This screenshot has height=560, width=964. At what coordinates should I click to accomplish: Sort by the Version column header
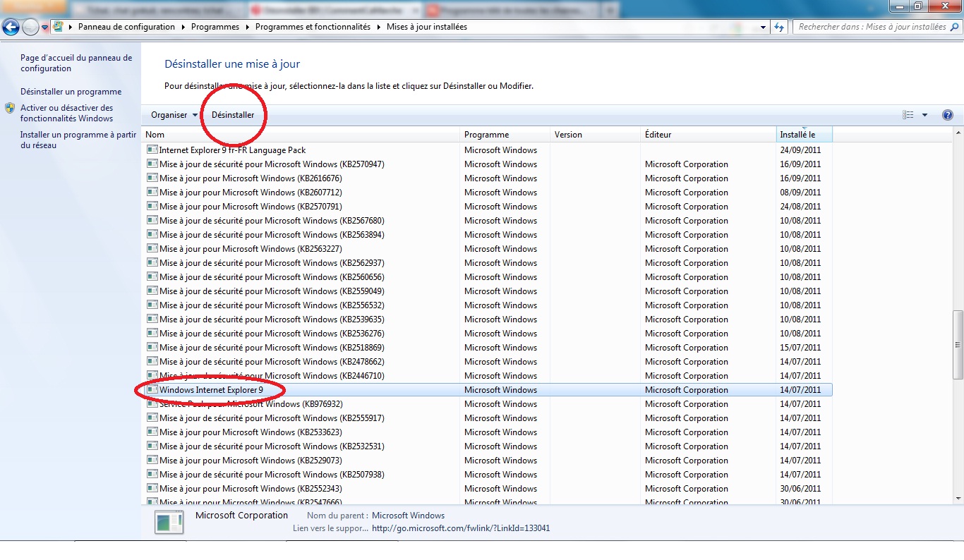[596, 135]
